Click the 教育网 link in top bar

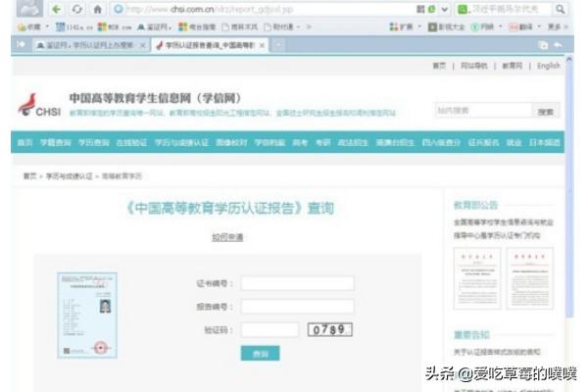pos(512,66)
